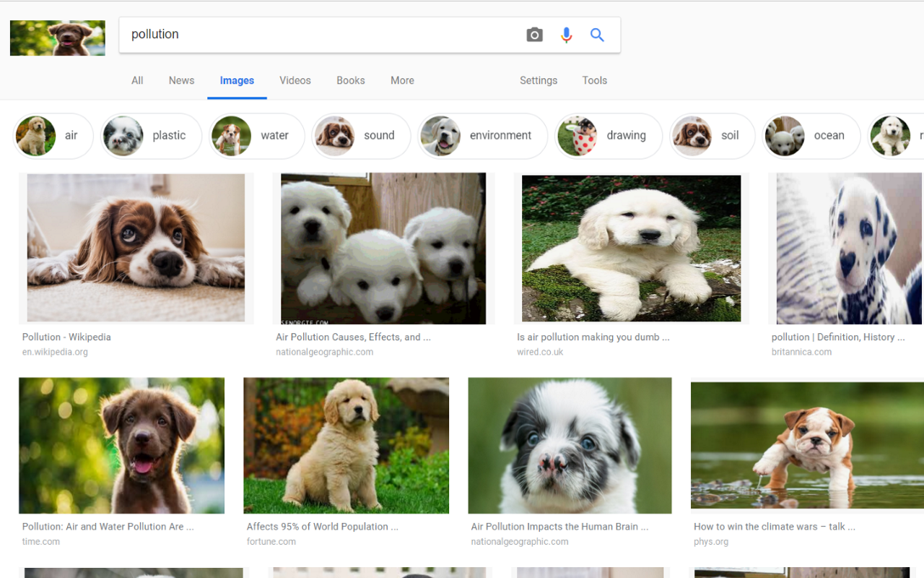Click the wired.co.uk source text
Viewport: 924px width, 578px height.
tap(540, 353)
